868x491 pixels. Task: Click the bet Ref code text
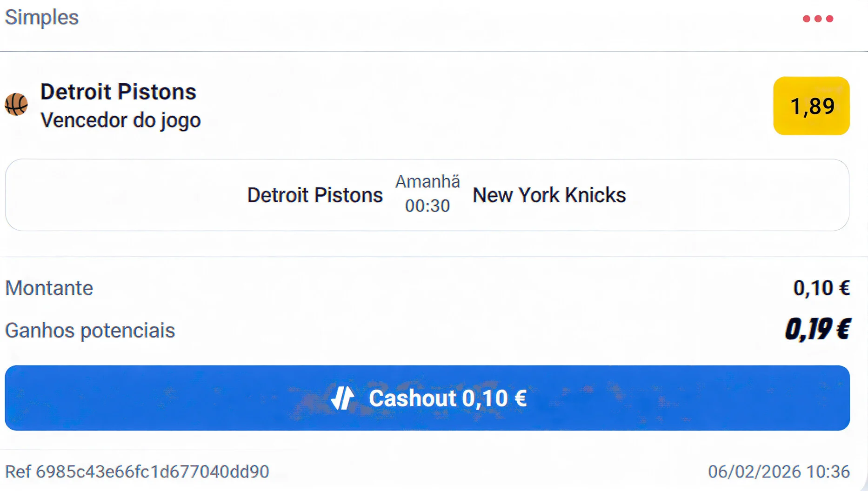click(x=137, y=471)
